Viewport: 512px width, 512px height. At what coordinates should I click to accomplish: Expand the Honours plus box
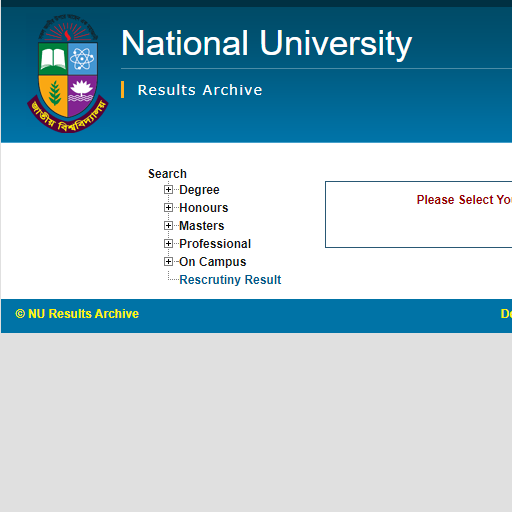[x=168, y=208]
